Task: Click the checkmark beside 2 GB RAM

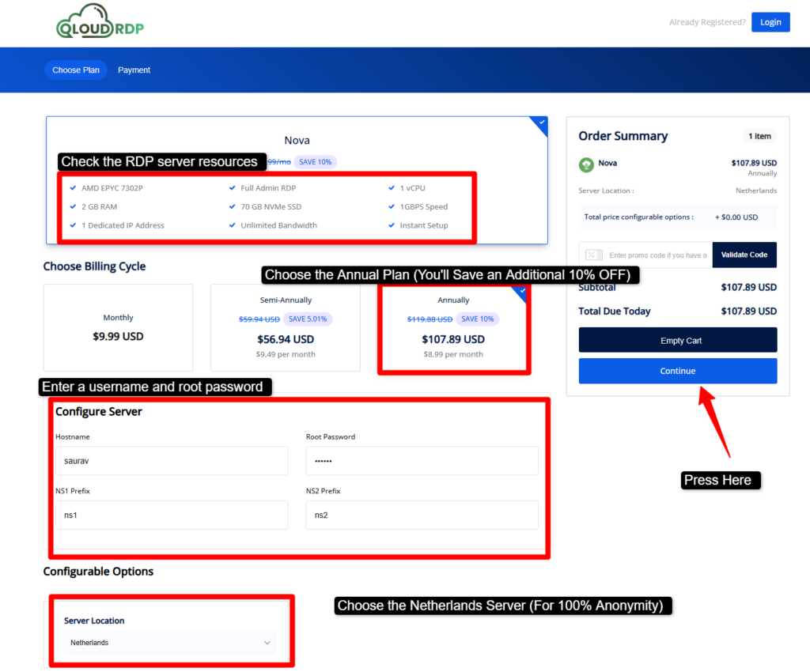Action: click(x=73, y=206)
